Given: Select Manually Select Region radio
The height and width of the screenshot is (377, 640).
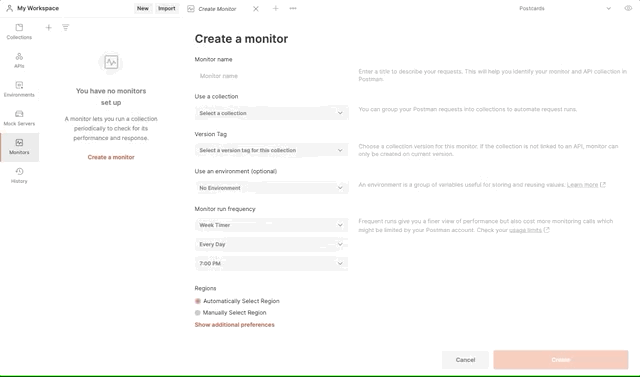Looking at the screenshot, I should pyautogui.click(x=198, y=313).
